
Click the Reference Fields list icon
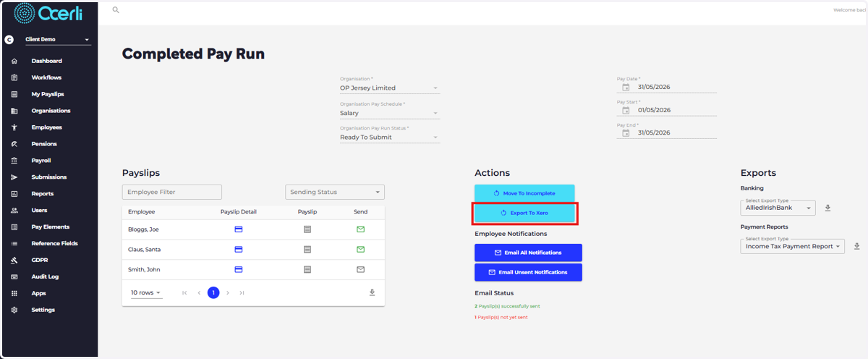tap(14, 244)
